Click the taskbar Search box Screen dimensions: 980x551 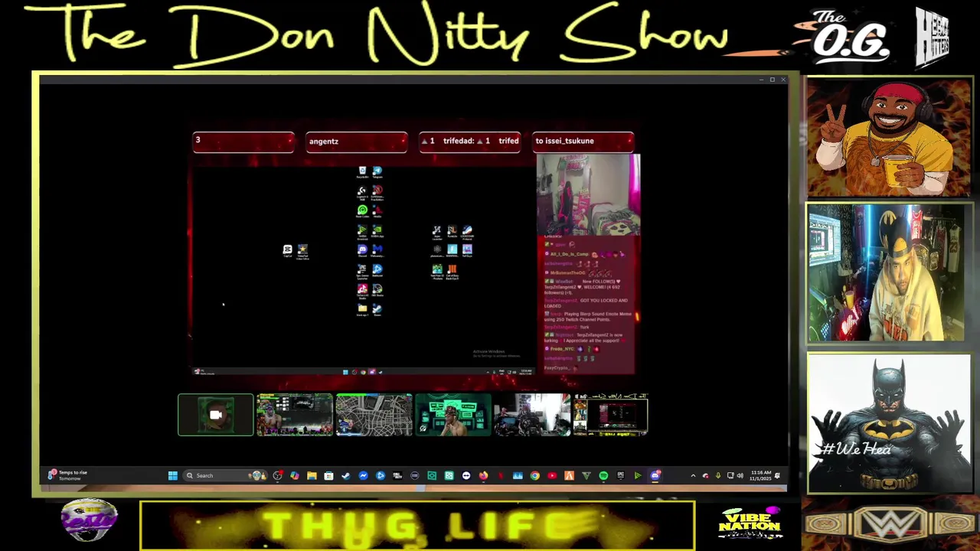coord(227,475)
